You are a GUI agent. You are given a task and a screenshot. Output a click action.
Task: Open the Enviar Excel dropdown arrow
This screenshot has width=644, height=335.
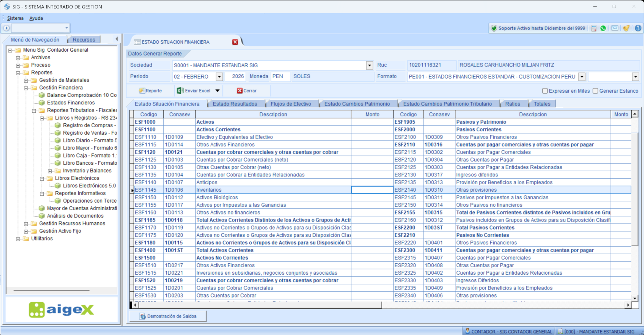(217, 90)
